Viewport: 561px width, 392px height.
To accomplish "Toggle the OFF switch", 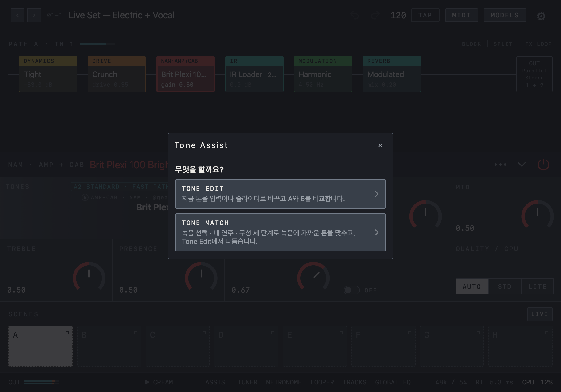I will pyautogui.click(x=352, y=290).
